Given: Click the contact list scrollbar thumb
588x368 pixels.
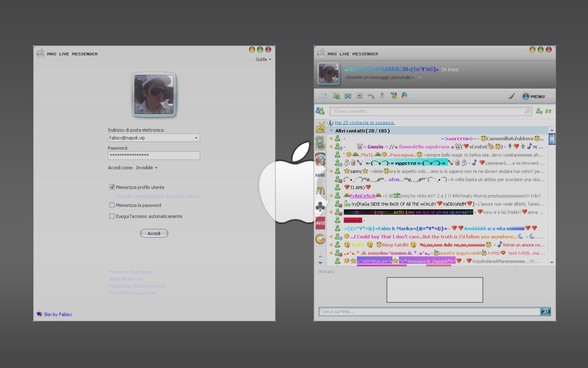Looking at the screenshot, I should (552, 139).
